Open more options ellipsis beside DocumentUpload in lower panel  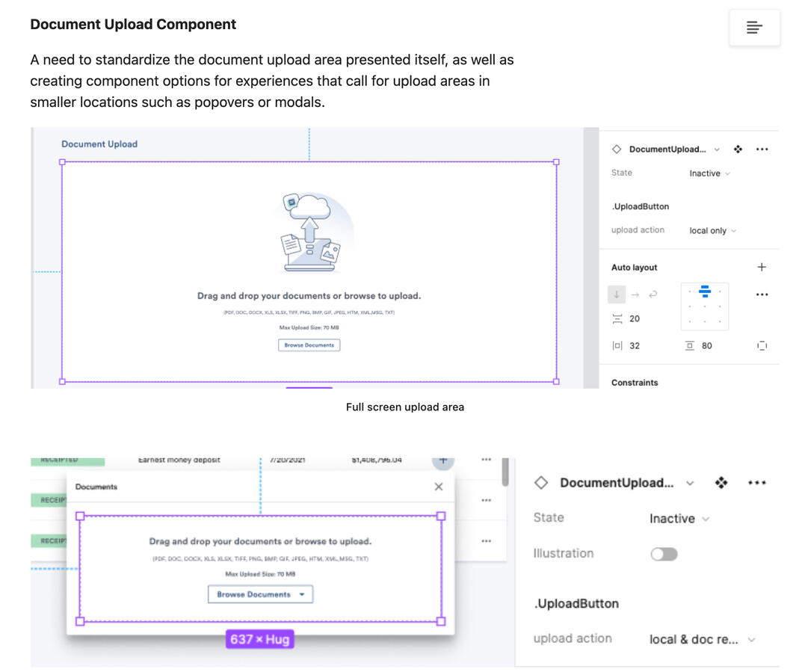[757, 483]
